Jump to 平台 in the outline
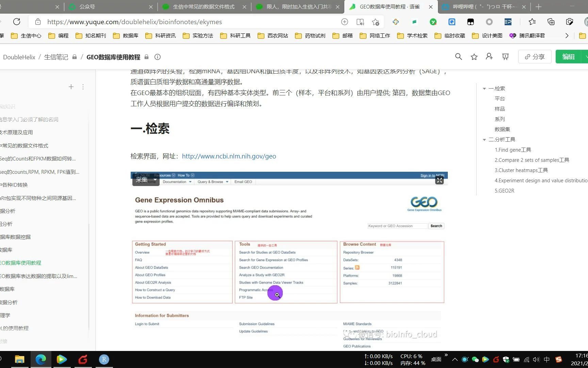This screenshot has width=588, height=368. click(x=500, y=99)
